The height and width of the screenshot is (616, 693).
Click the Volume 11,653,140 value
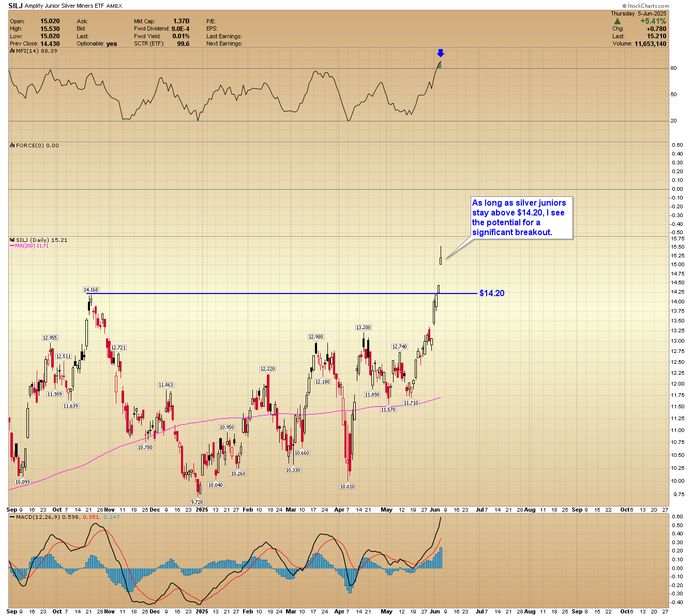click(651, 44)
